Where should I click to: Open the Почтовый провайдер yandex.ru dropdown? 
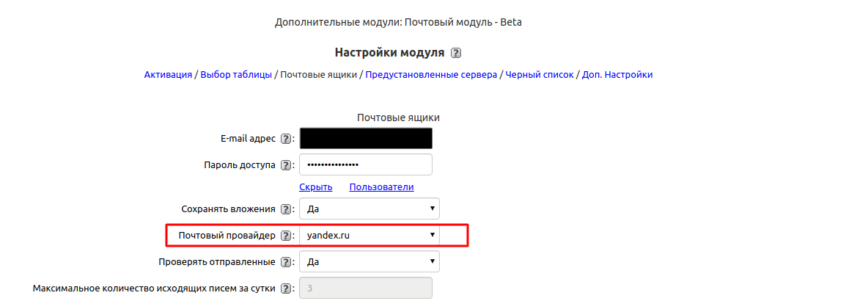(369, 236)
